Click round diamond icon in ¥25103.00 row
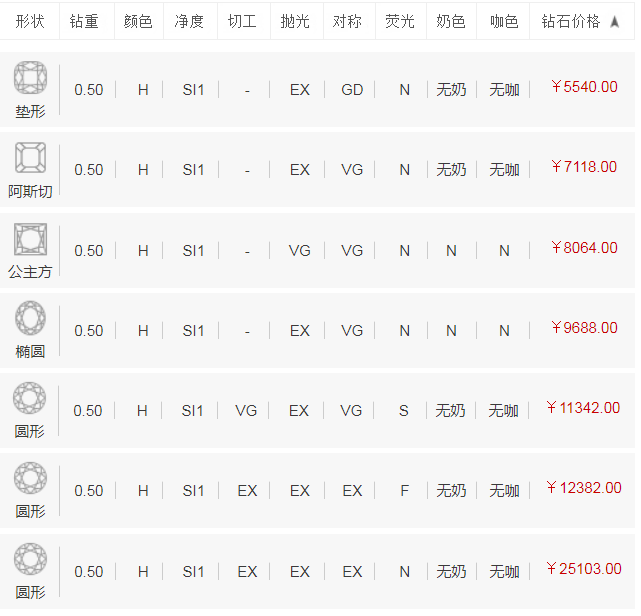The image size is (641, 616). (x=30, y=559)
